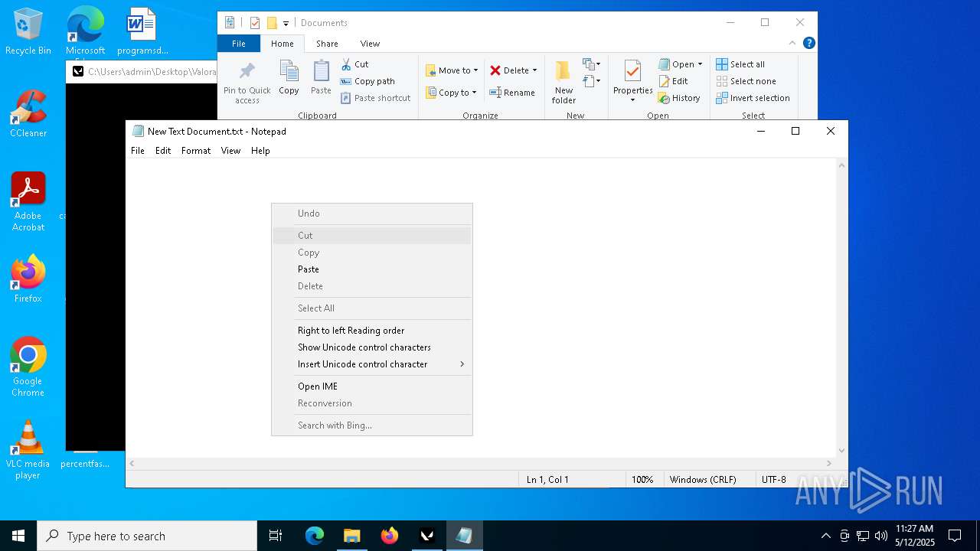Open the Easy access dropdown icon
The image size is (980, 551).
(591, 81)
